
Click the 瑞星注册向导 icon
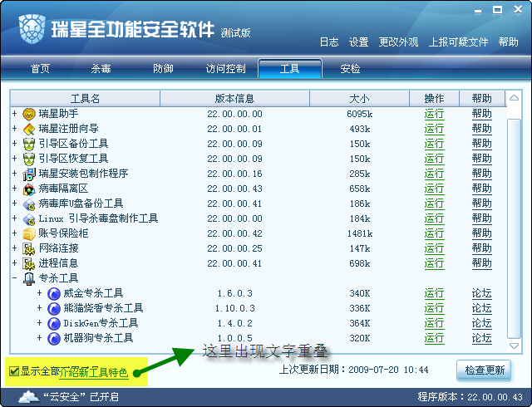pos(29,129)
